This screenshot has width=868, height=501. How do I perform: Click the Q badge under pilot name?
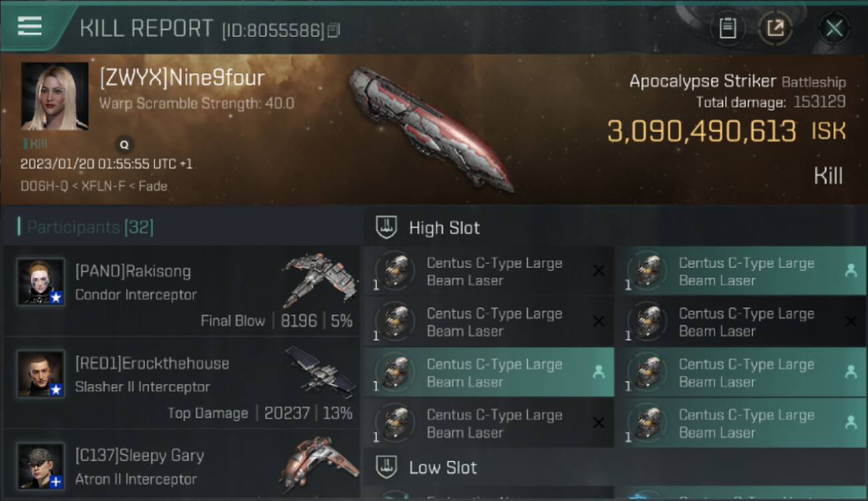click(124, 144)
